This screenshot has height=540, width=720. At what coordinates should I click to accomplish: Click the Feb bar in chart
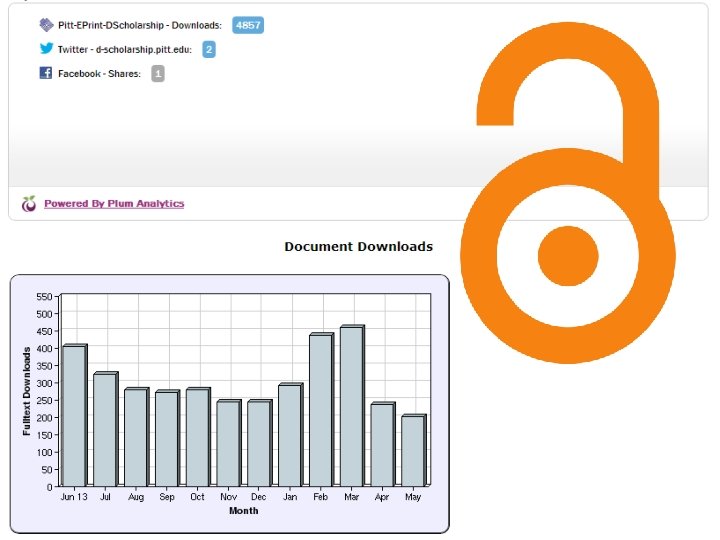click(x=321, y=410)
